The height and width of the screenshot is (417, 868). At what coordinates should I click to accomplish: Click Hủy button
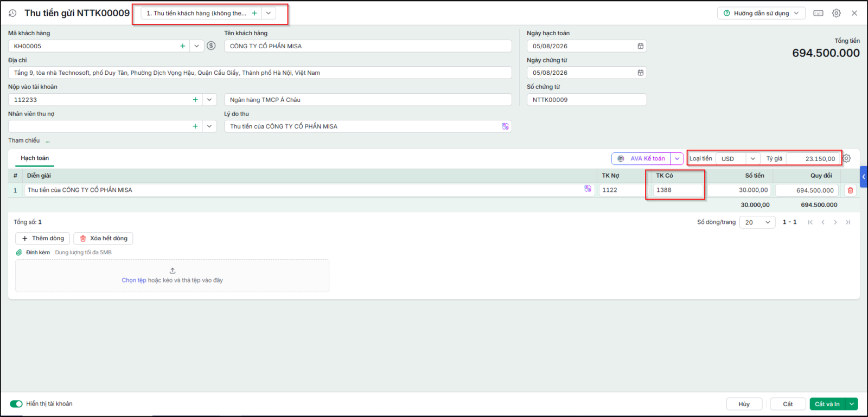click(x=744, y=404)
